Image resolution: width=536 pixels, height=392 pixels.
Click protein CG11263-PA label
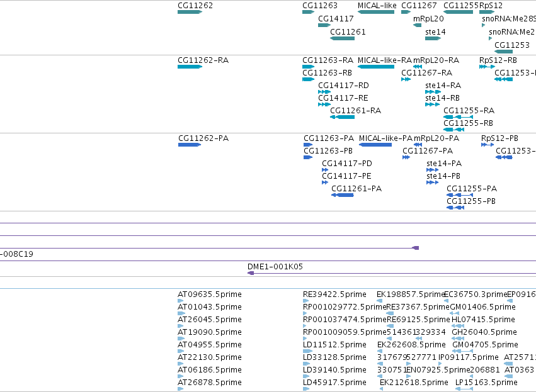329,138
